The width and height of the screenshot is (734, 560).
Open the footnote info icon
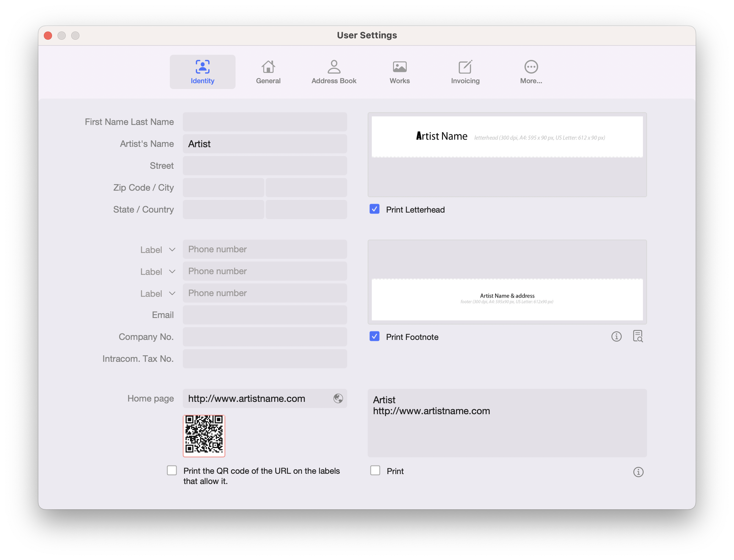click(x=617, y=336)
